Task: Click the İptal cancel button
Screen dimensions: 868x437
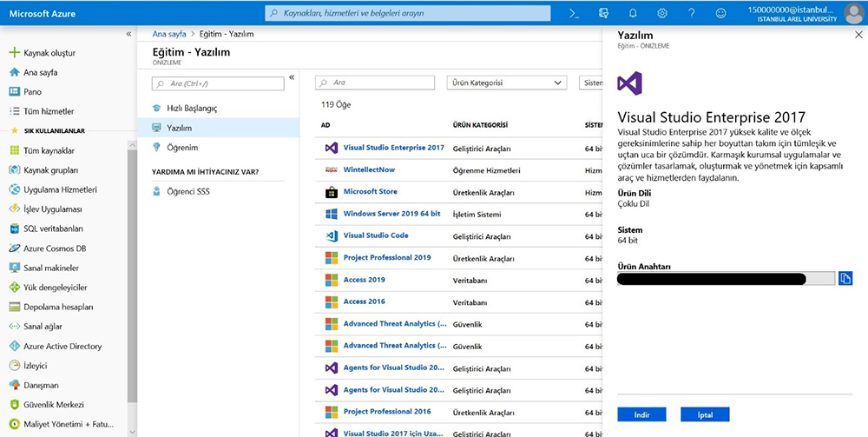Action: coord(705,414)
